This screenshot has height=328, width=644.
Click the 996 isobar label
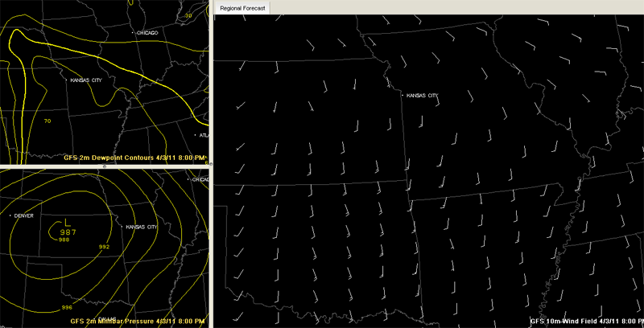(x=67, y=307)
